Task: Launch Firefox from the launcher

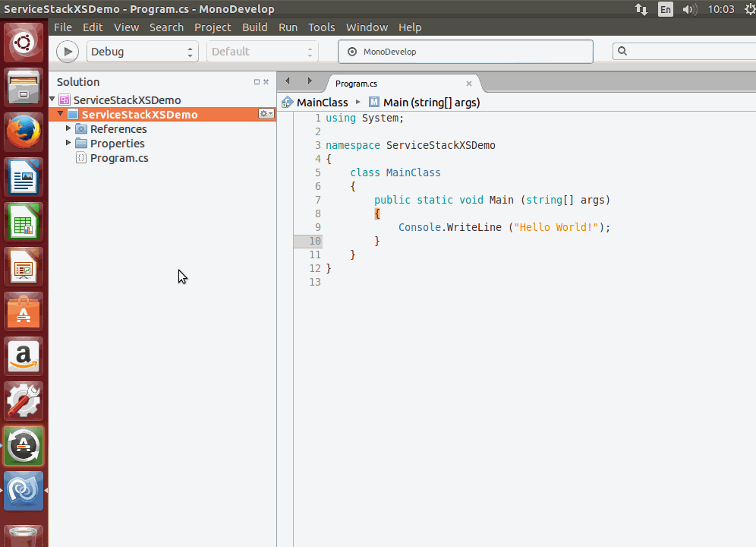Action: click(x=24, y=131)
